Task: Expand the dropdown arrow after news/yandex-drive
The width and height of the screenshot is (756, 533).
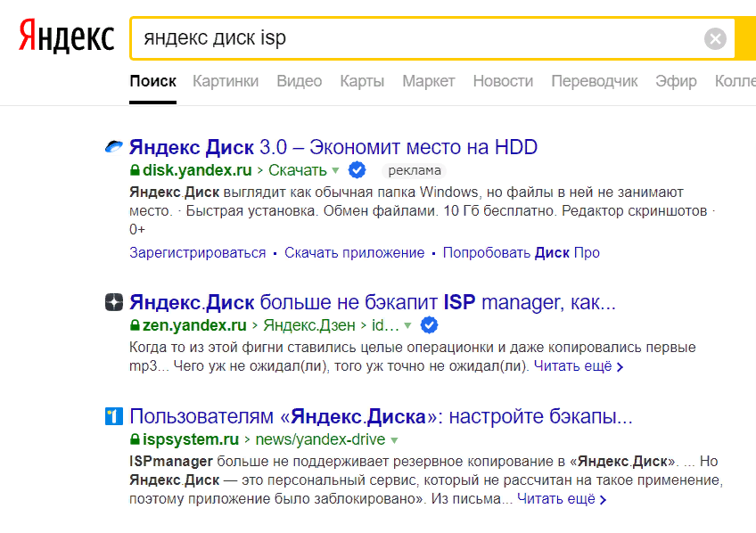Action: [394, 440]
